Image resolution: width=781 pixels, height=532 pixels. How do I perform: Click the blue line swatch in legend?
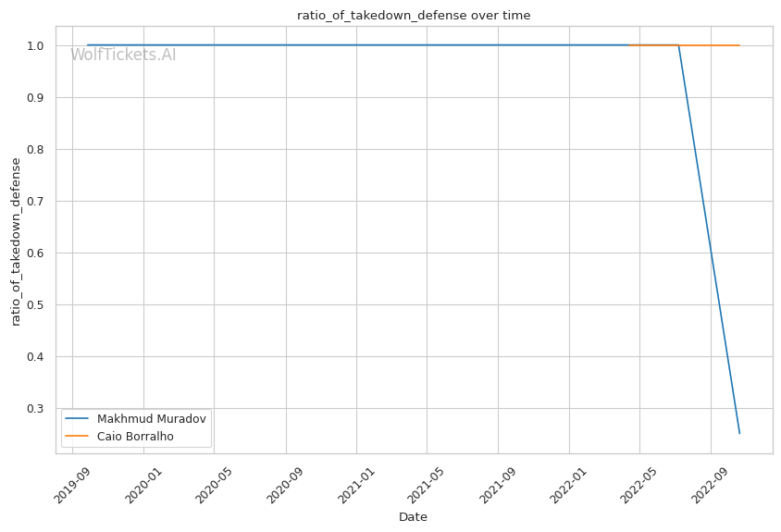coord(77,419)
